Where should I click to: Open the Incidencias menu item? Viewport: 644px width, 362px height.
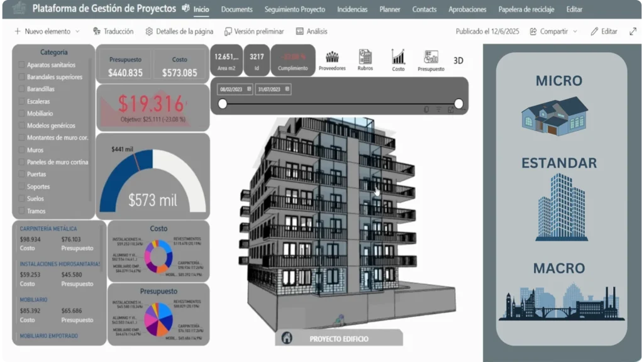tap(352, 9)
